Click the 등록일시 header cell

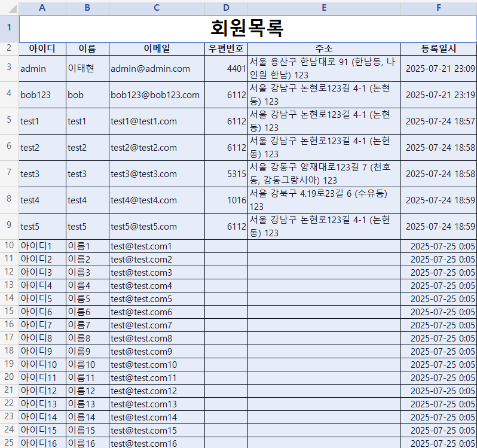(x=439, y=48)
